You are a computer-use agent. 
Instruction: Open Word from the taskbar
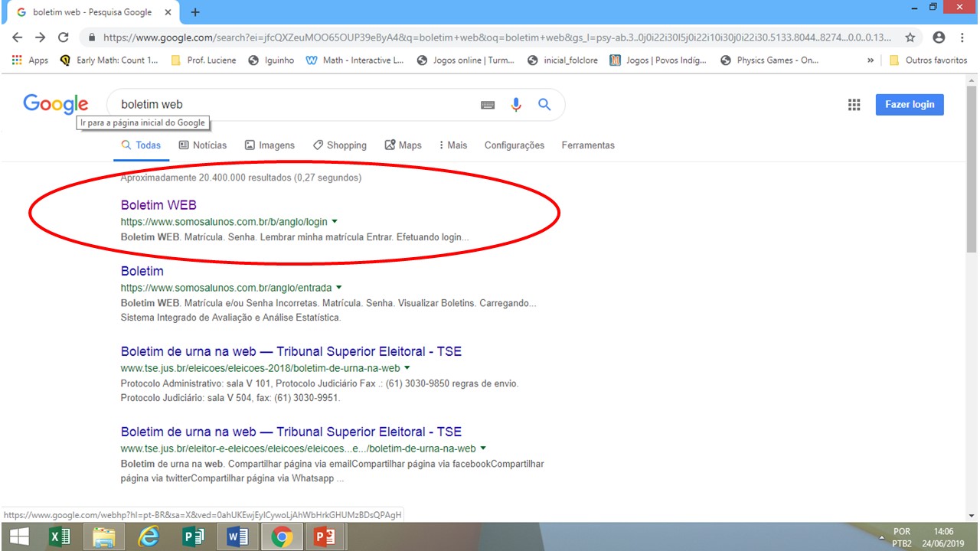tap(237, 537)
